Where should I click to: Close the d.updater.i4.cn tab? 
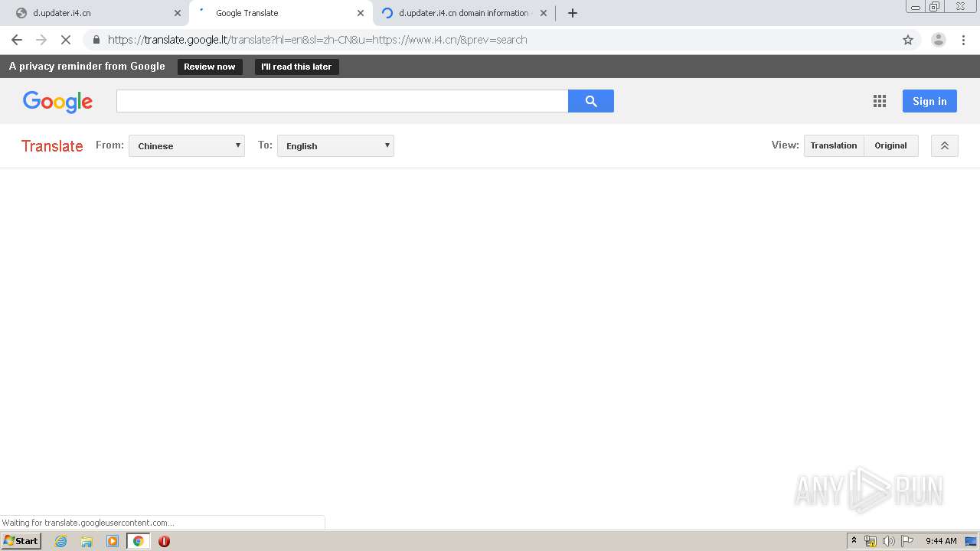coord(178,13)
